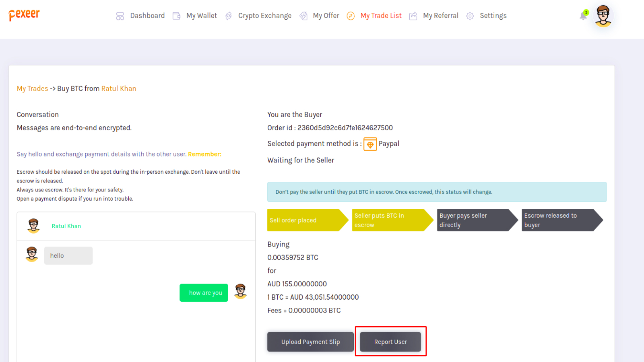Click the Paypal payment method icon
Screen dimensions: 644x362
click(x=370, y=144)
